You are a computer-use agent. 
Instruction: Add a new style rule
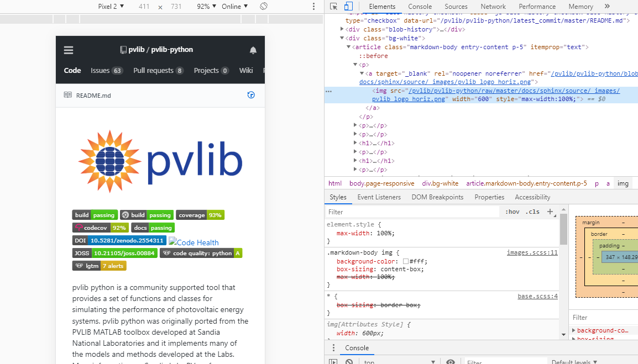tap(551, 212)
